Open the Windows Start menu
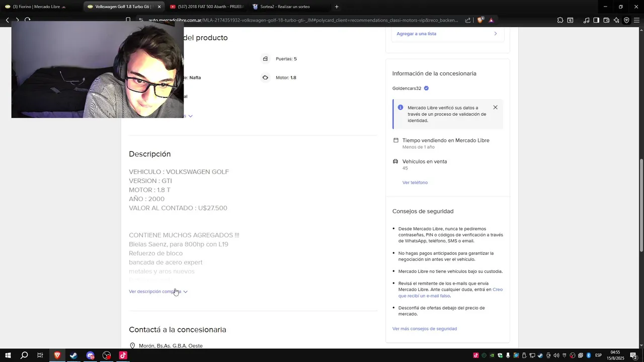The width and height of the screenshot is (644, 362). (8, 355)
